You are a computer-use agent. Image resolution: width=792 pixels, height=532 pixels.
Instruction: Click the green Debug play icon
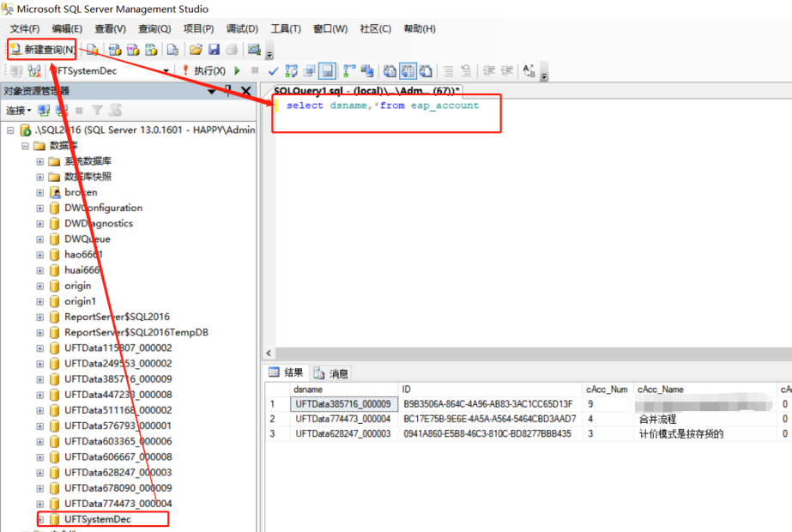[237, 71]
